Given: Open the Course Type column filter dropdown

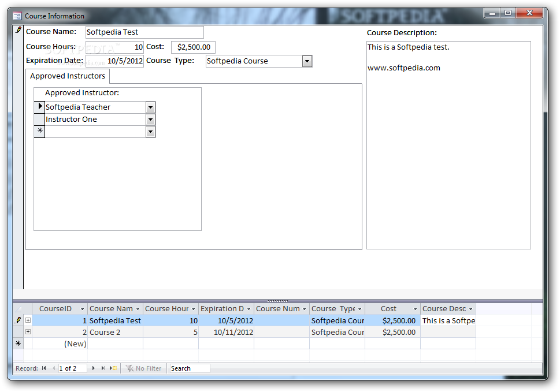Looking at the screenshot, I should tap(360, 309).
